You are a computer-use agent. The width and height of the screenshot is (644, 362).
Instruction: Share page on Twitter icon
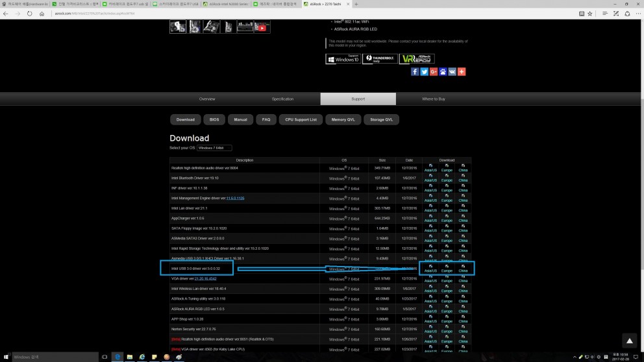tap(425, 72)
